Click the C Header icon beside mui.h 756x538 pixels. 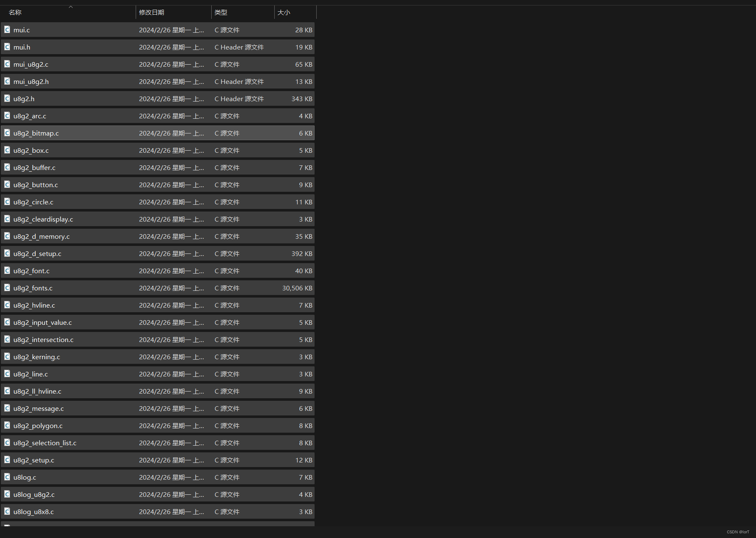tap(7, 47)
